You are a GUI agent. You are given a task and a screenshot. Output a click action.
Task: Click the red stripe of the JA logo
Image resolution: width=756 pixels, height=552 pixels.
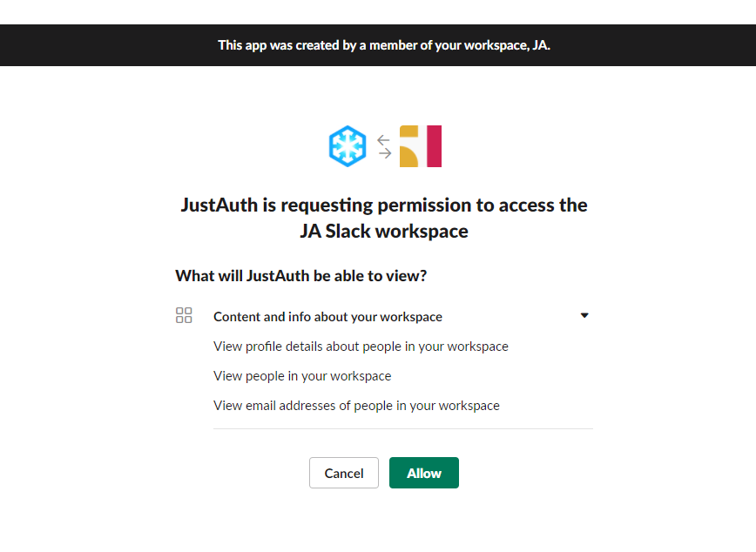(x=434, y=146)
